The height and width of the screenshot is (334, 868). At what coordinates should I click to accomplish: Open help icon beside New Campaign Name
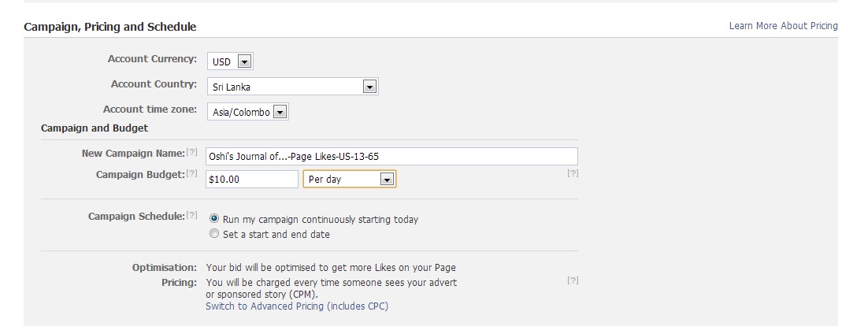coord(191,152)
